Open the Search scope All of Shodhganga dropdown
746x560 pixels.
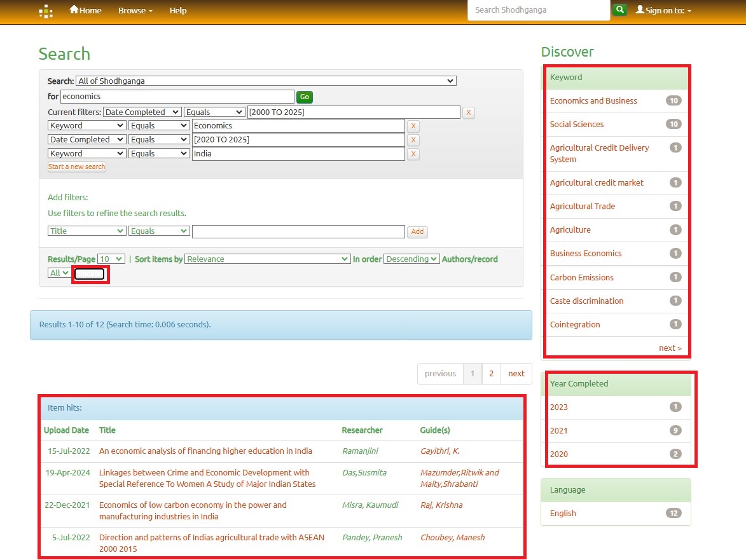click(x=265, y=81)
